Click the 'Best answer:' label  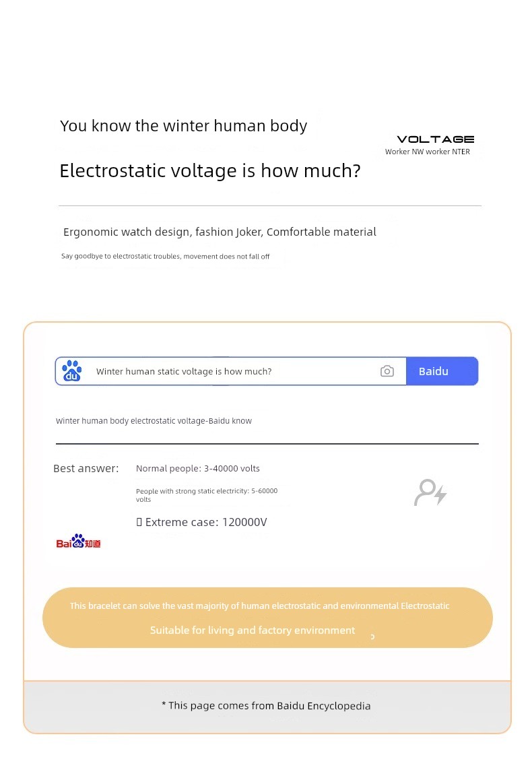(x=86, y=468)
